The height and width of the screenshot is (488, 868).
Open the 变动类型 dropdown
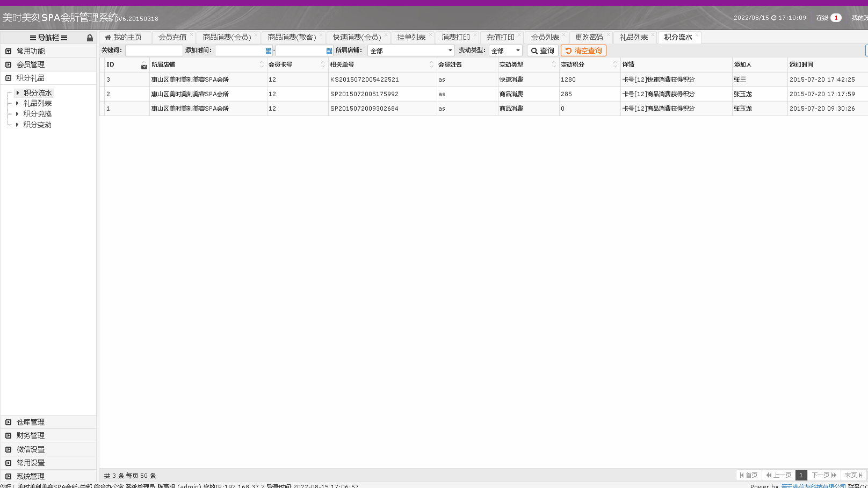[x=517, y=51]
